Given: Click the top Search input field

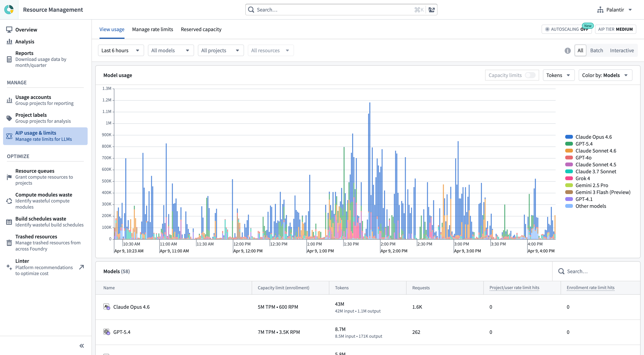Looking at the screenshot, I should 341,10.
